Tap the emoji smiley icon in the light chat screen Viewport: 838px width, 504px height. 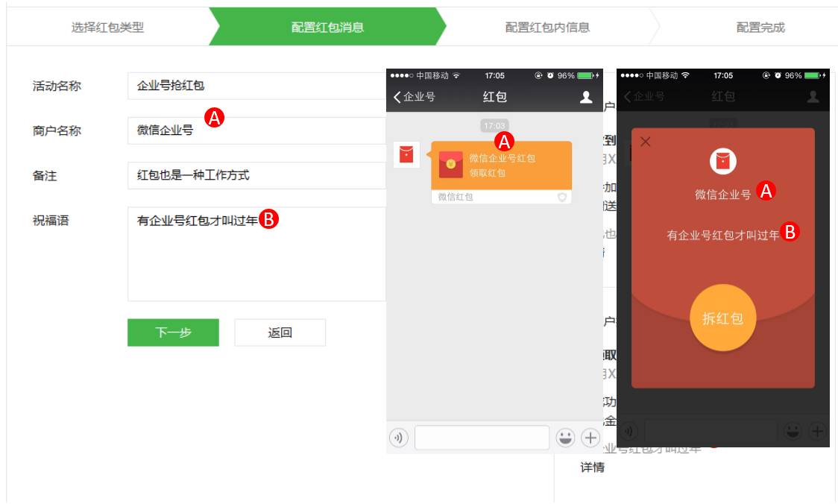565,438
